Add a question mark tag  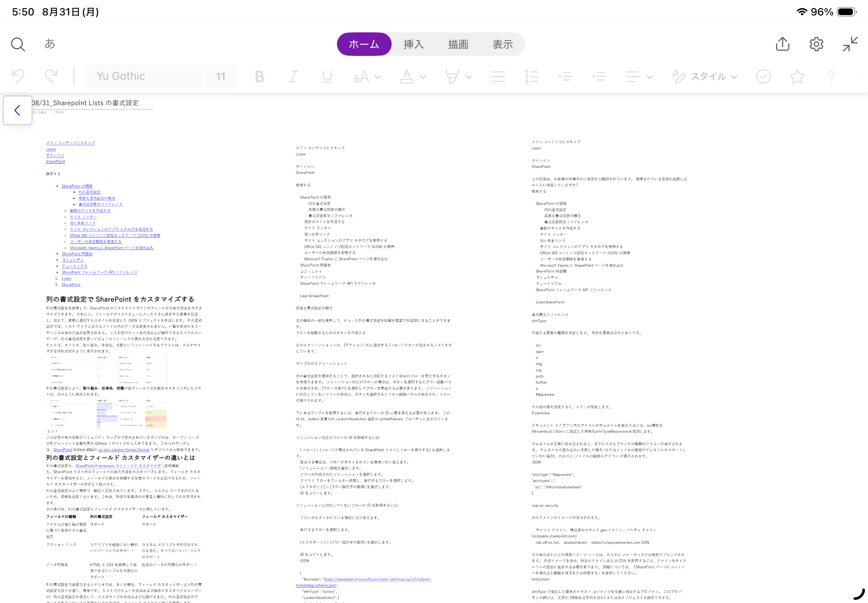(x=830, y=77)
